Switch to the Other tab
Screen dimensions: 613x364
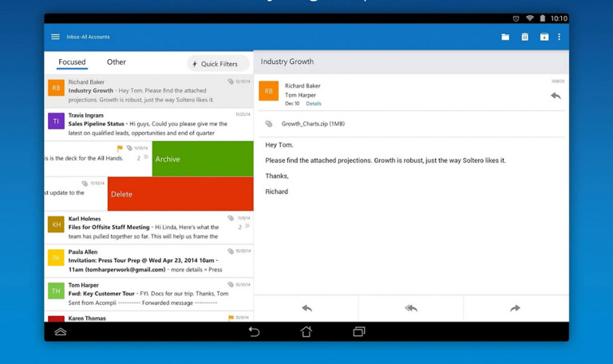pos(117,62)
